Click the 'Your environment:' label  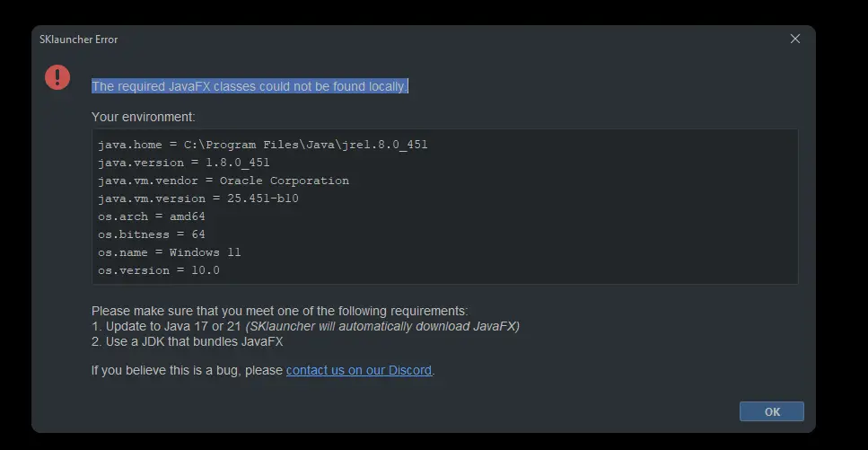coord(144,117)
